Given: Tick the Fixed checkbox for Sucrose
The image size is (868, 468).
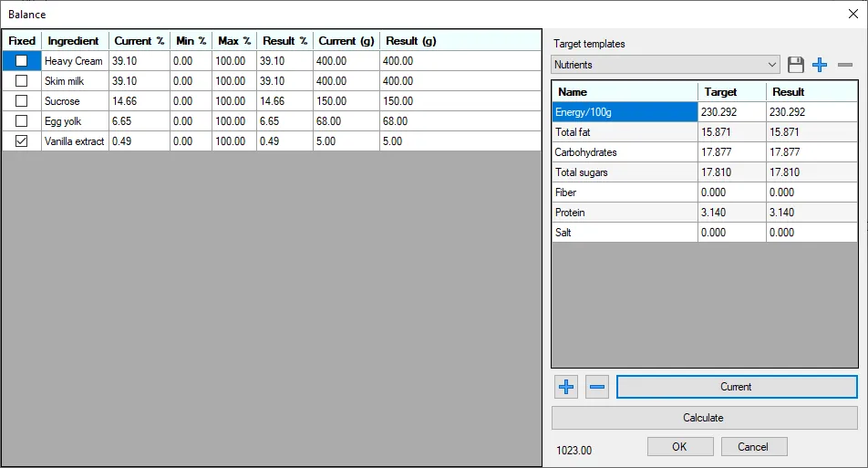Looking at the screenshot, I should [x=21, y=100].
